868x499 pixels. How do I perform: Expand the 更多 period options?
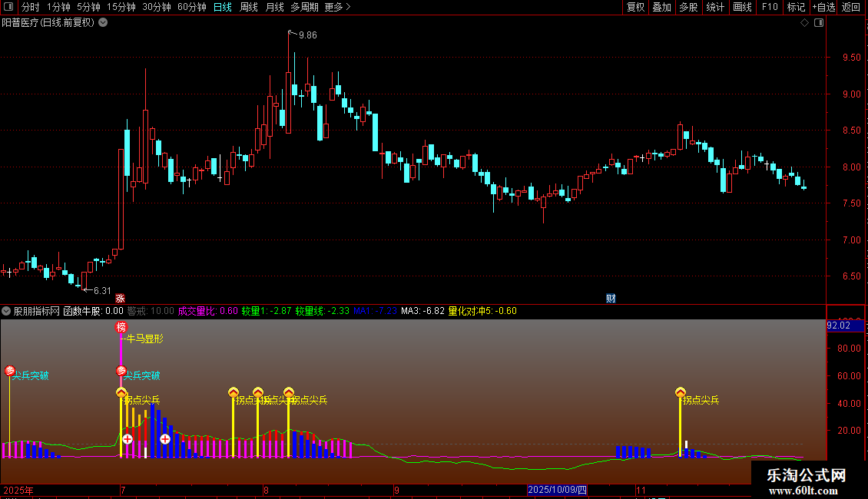coord(337,7)
